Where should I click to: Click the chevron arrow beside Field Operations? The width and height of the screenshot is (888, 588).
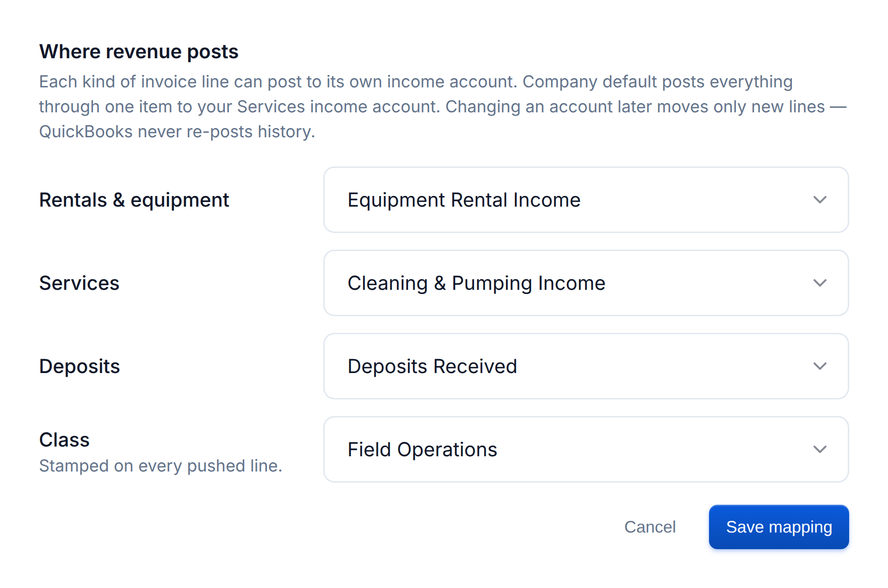820,449
